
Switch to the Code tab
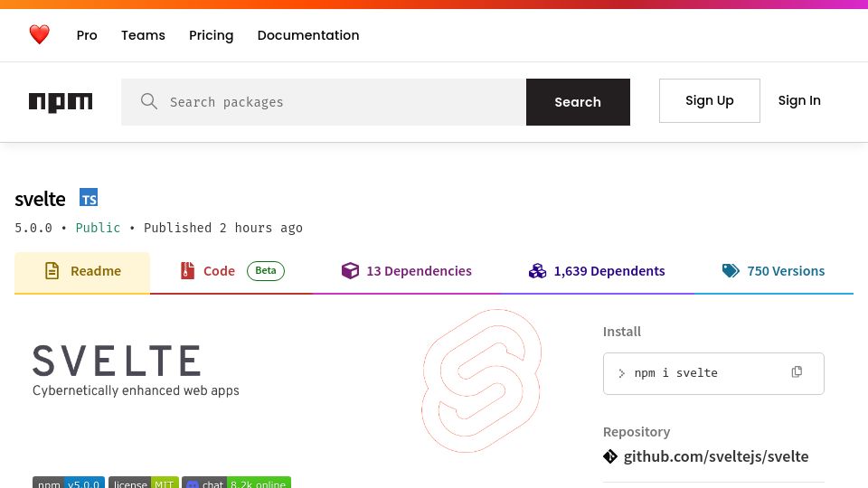tap(232, 271)
